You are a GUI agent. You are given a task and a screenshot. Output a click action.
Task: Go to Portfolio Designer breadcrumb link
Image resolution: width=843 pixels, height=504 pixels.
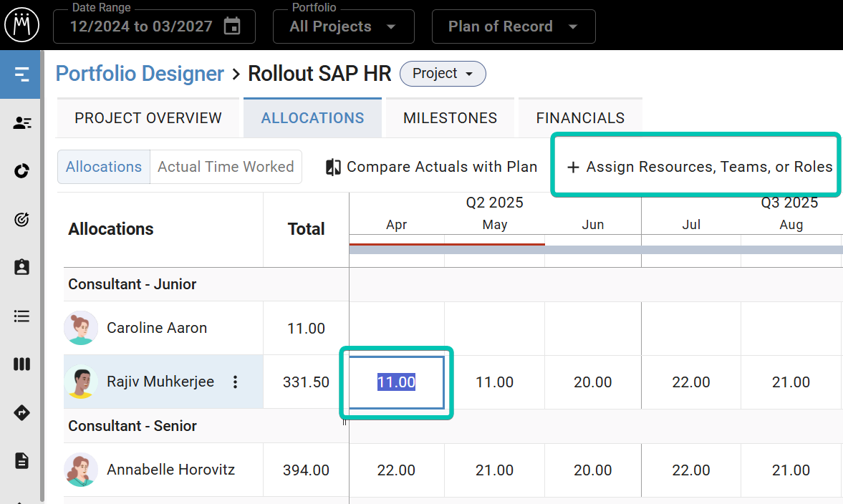click(x=140, y=74)
